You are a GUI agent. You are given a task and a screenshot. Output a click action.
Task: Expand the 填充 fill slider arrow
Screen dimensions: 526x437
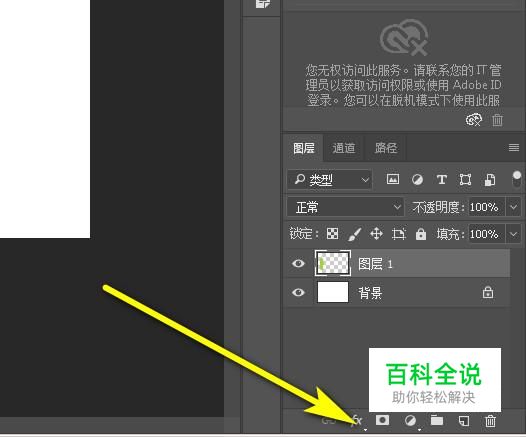[514, 234]
